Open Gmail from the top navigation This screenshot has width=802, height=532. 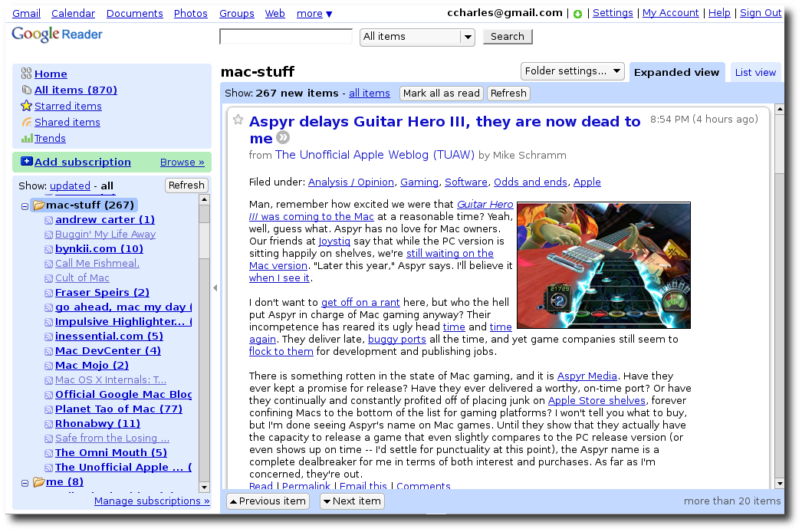(x=26, y=13)
